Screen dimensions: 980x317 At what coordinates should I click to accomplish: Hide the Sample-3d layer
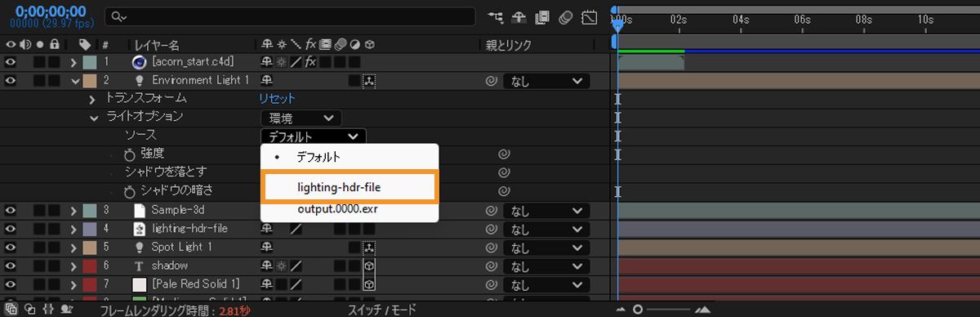11,210
